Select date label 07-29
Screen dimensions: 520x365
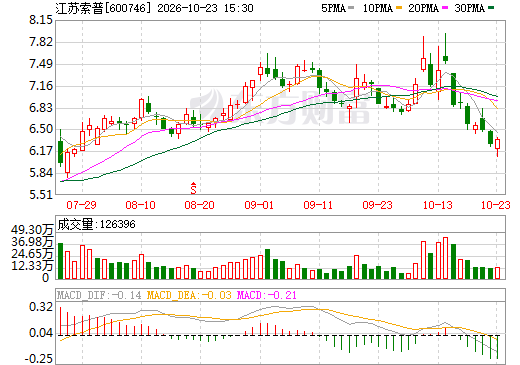[x=81, y=205]
